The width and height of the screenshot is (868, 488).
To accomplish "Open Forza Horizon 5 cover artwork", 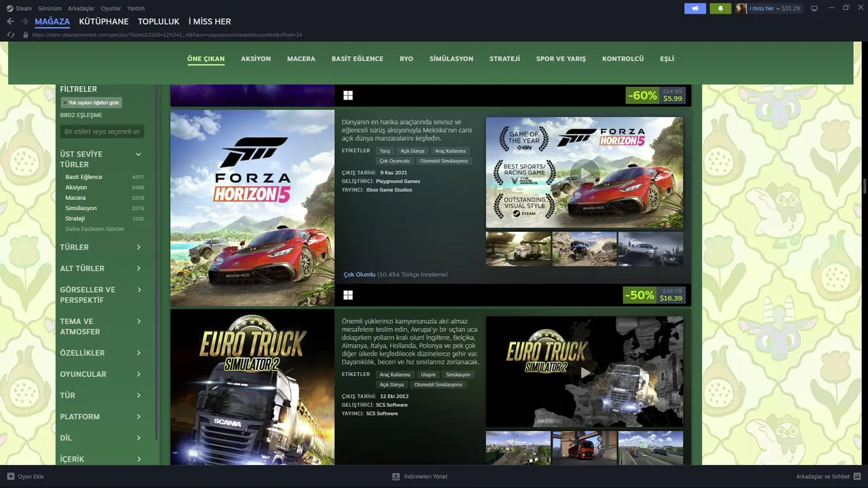I will [x=252, y=208].
